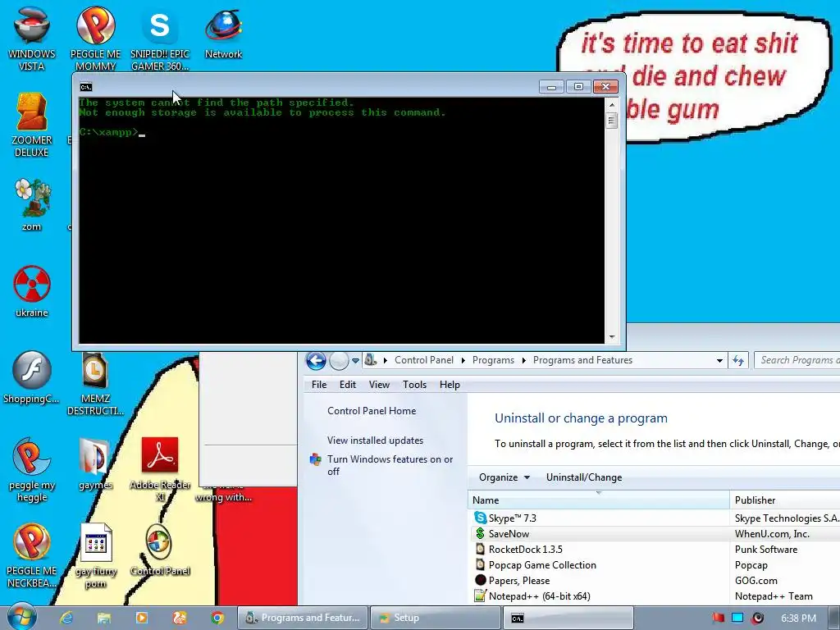Open the ShoppingC... Flash icon

click(32, 377)
